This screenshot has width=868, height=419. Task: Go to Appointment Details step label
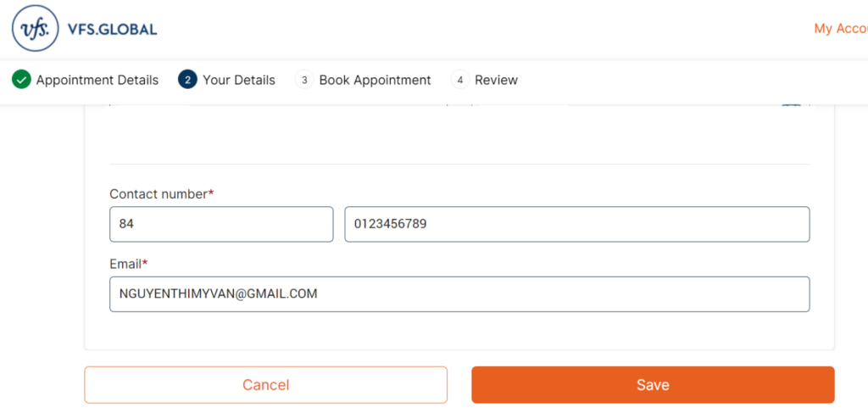(97, 80)
